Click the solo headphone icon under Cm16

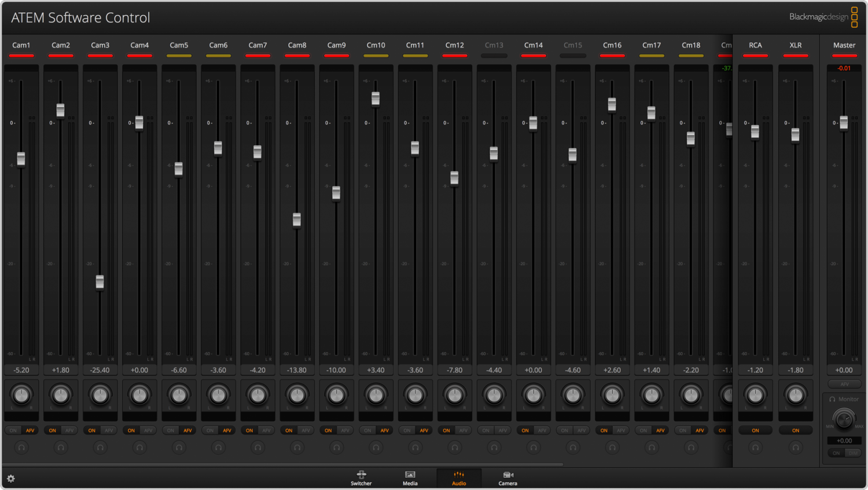(x=612, y=447)
